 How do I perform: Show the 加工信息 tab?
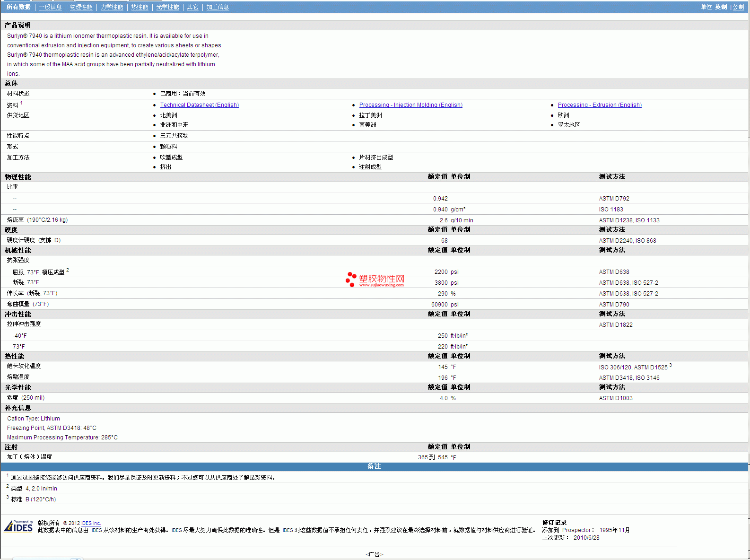pos(218,7)
